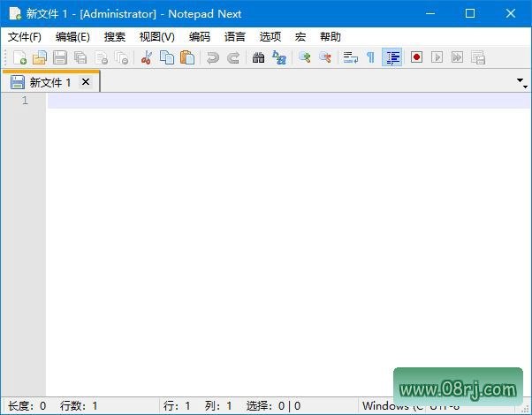Image resolution: width=532 pixels, height=415 pixels.
Task: Click the Notepad Next title bar app icon
Action: tap(15, 13)
